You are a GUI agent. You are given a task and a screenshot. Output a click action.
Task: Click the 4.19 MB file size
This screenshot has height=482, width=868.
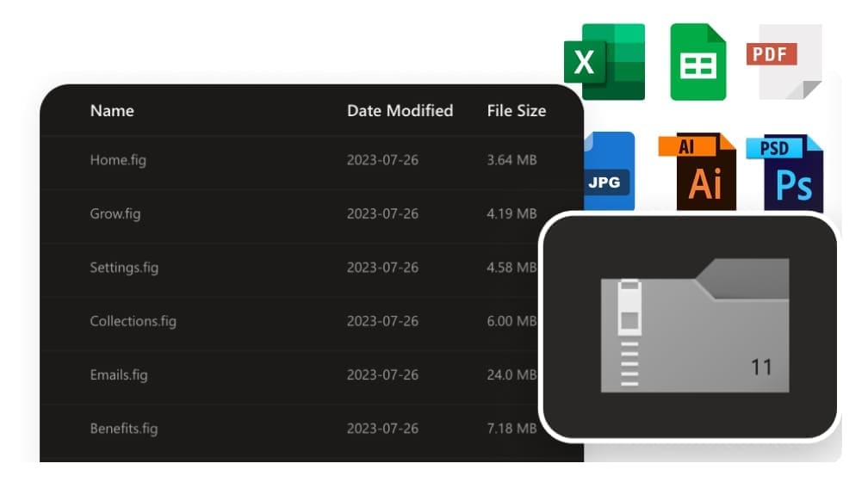pyautogui.click(x=512, y=214)
